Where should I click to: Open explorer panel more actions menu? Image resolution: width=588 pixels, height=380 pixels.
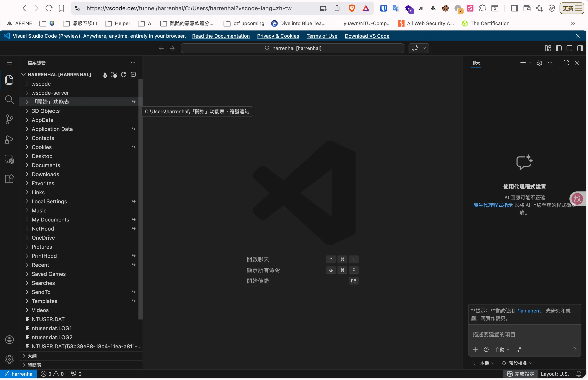tap(133, 63)
